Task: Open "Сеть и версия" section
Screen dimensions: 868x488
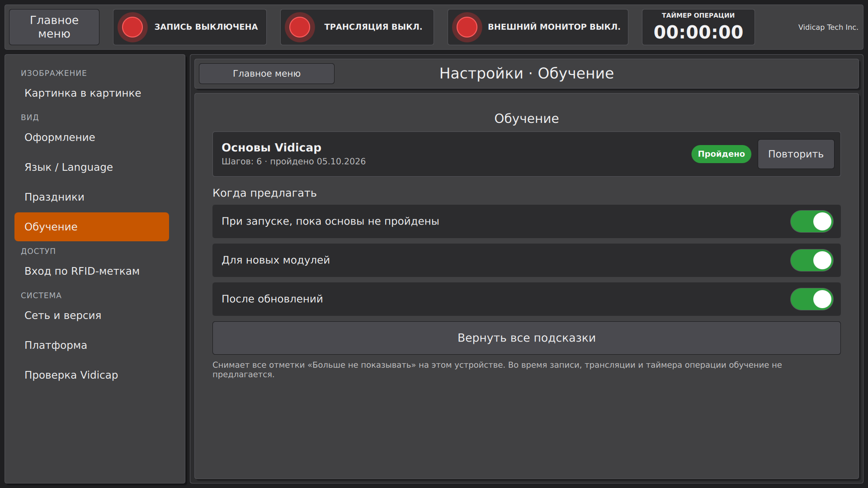Action: pyautogui.click(x=92, y=315)
